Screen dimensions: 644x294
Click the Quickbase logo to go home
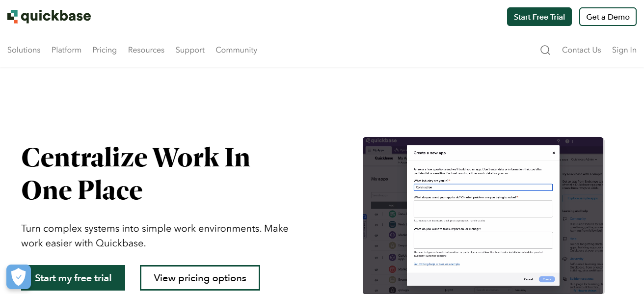(49, 17)
